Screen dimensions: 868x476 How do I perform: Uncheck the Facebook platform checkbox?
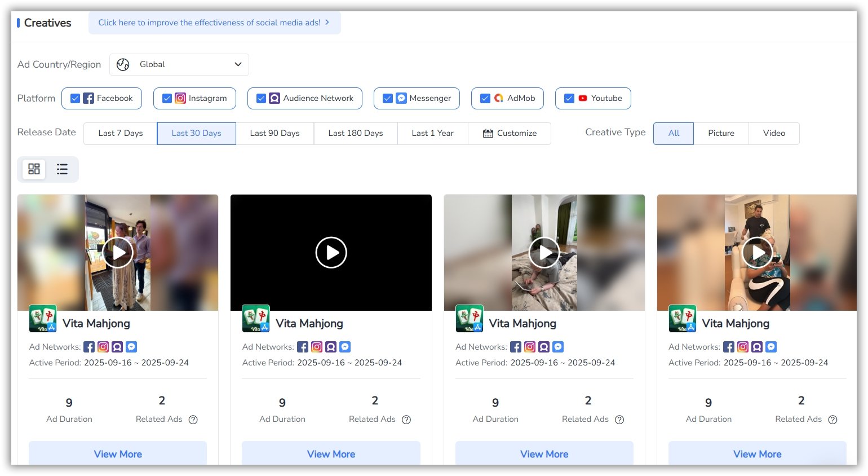(75, 98)
